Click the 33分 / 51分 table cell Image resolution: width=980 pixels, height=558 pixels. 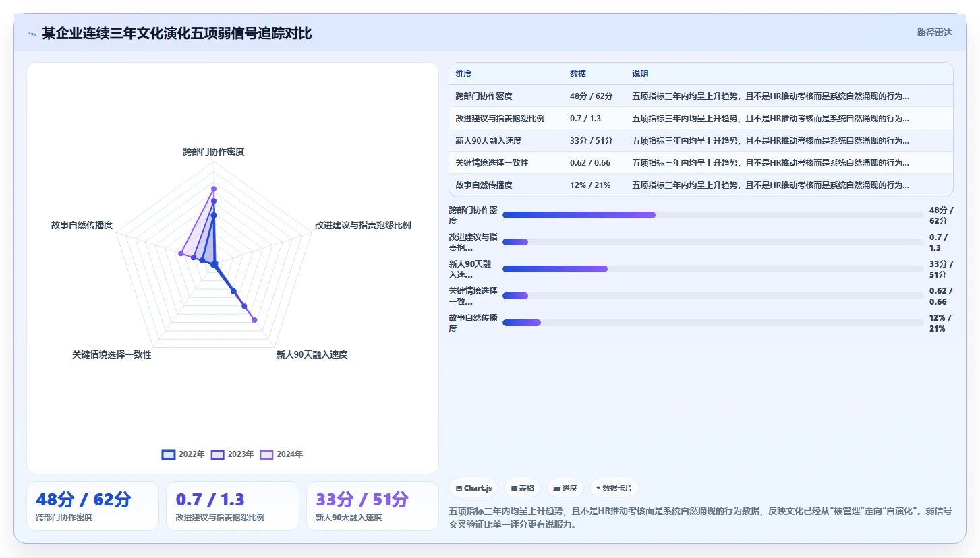pyautogui.click(x=591, y=141)
